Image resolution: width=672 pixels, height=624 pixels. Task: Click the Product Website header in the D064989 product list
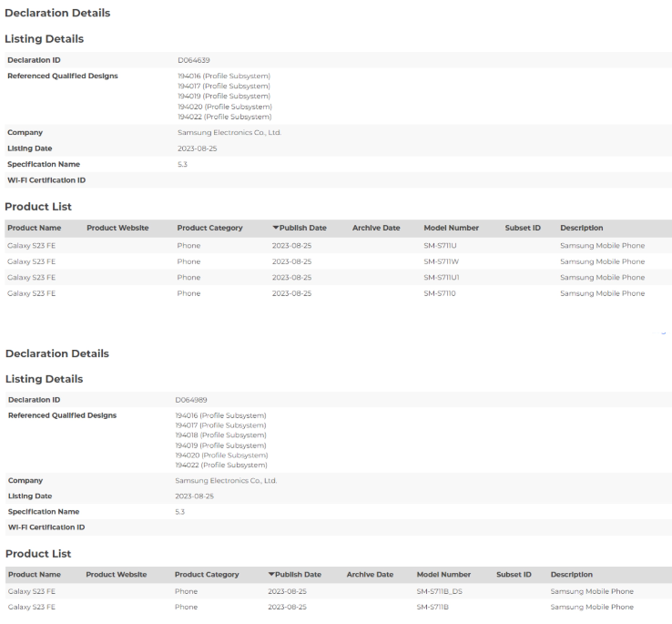117,574
